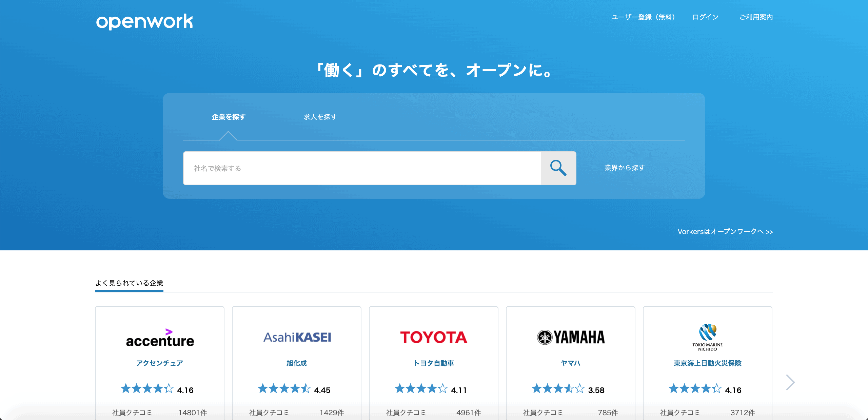Click the openwork logo

[144, 21]
